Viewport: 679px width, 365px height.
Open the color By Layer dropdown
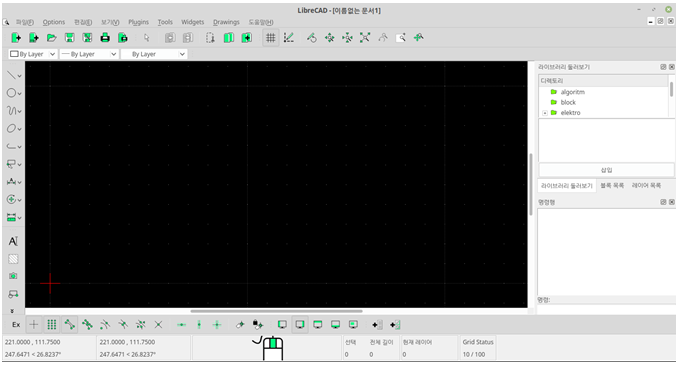coord(32,54)
